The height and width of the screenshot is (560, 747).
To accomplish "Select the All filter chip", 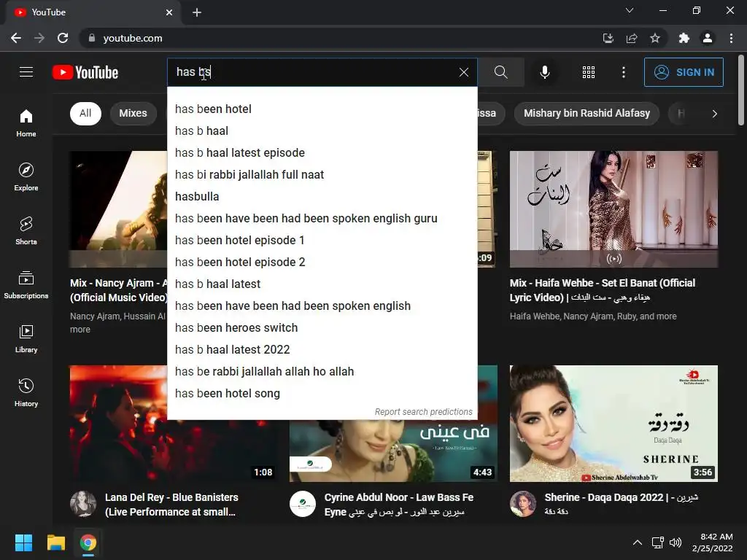I will [85, 113].
